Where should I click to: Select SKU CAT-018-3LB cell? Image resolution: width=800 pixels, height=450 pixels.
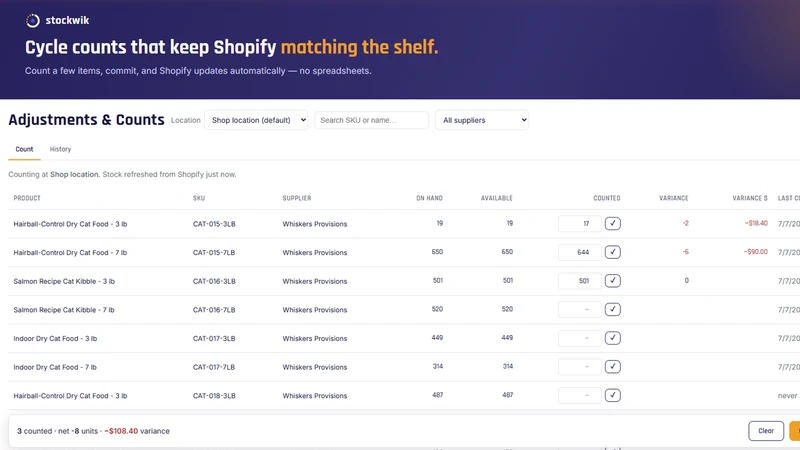[x=214, y=395]
